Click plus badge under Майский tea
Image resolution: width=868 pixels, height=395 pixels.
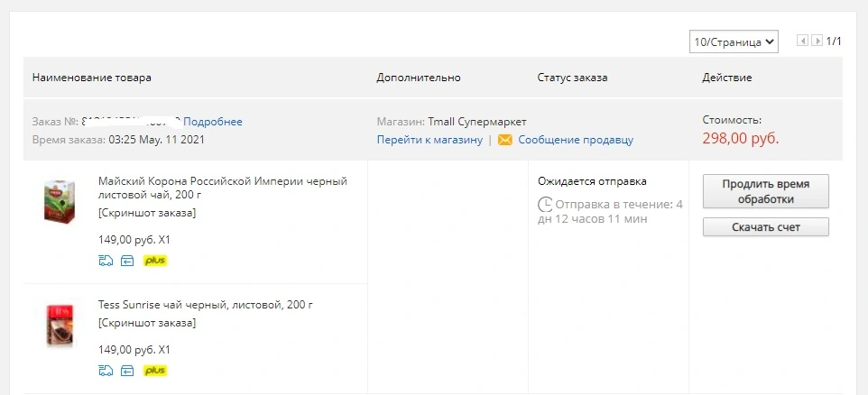pyautogui.click(x=155, y=261)
